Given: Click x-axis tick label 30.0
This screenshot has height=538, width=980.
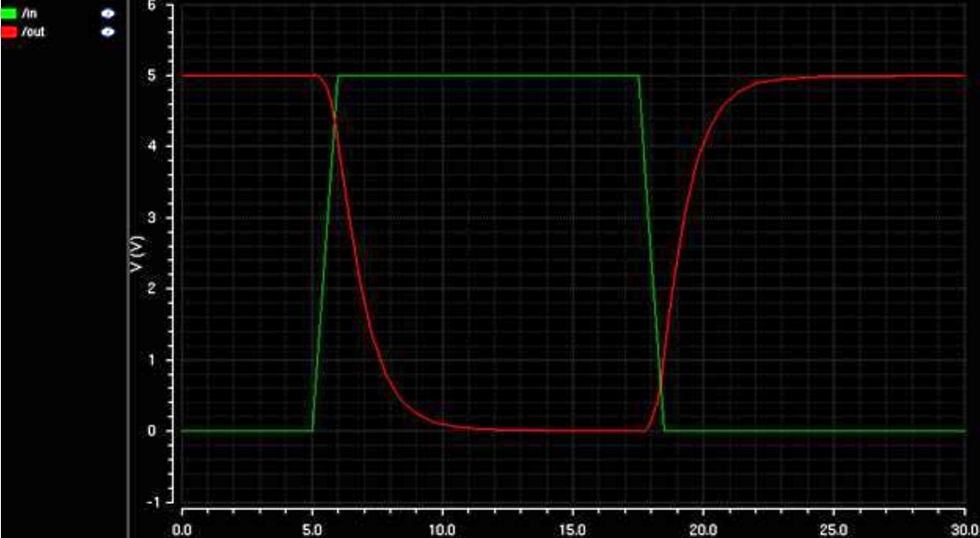Looking at the screenshot, I should (x=965, y=530).
